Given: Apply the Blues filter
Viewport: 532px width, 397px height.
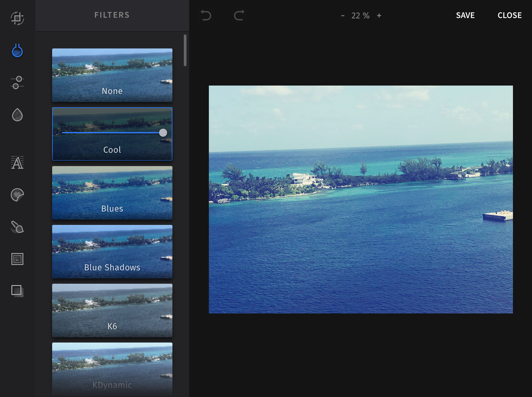Looking at the screenshot, I should click(x=112, y=193).
